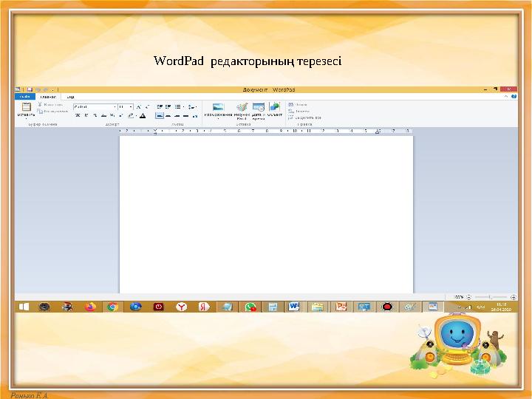Click the font color A button
Viewport: 532px width, 399px height.
pos(143,116)
